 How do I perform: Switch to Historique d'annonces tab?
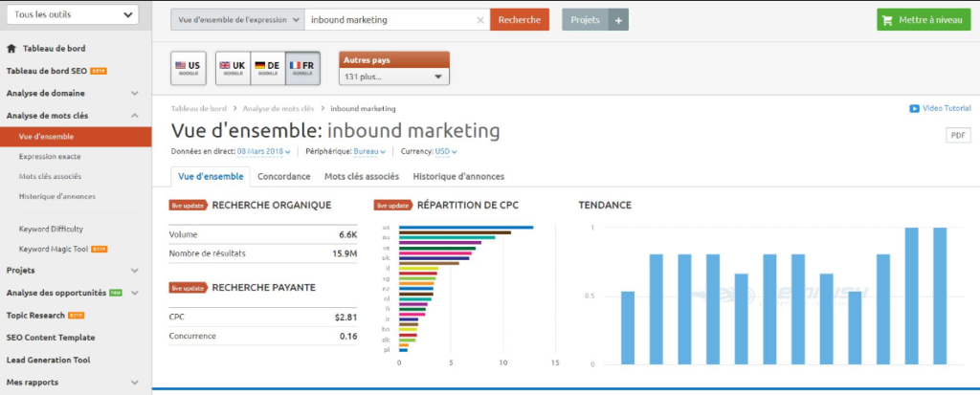(x=458, y=176)
